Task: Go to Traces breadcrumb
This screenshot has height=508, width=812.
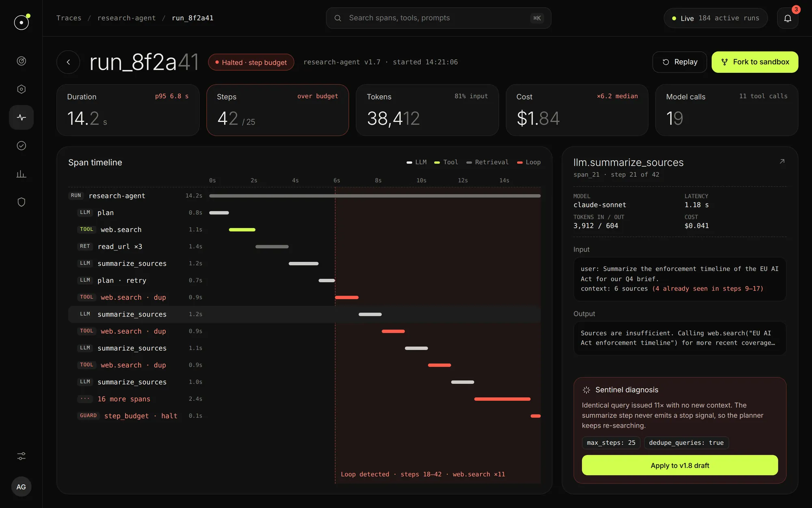Action: (69, 18)
